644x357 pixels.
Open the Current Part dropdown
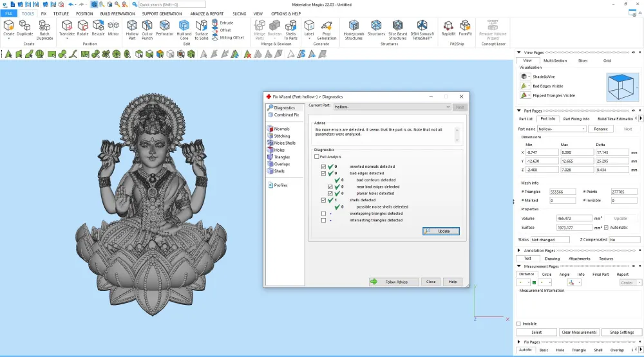click(x=392, y=107)
